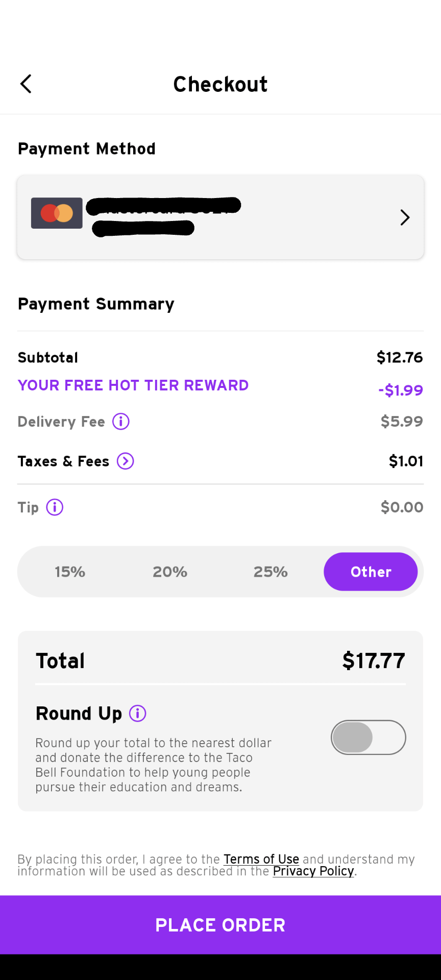
Task: Tap the Round Up info icon
Action: click(138, 713)
